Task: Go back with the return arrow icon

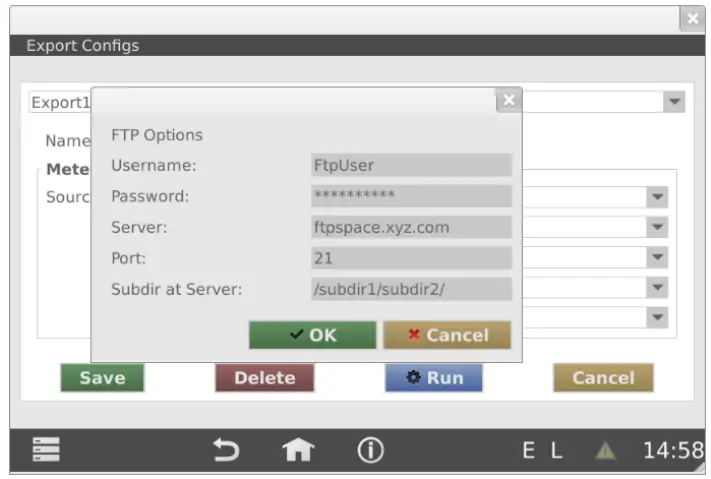Action: pyautogui.click(x=226, y=450)
